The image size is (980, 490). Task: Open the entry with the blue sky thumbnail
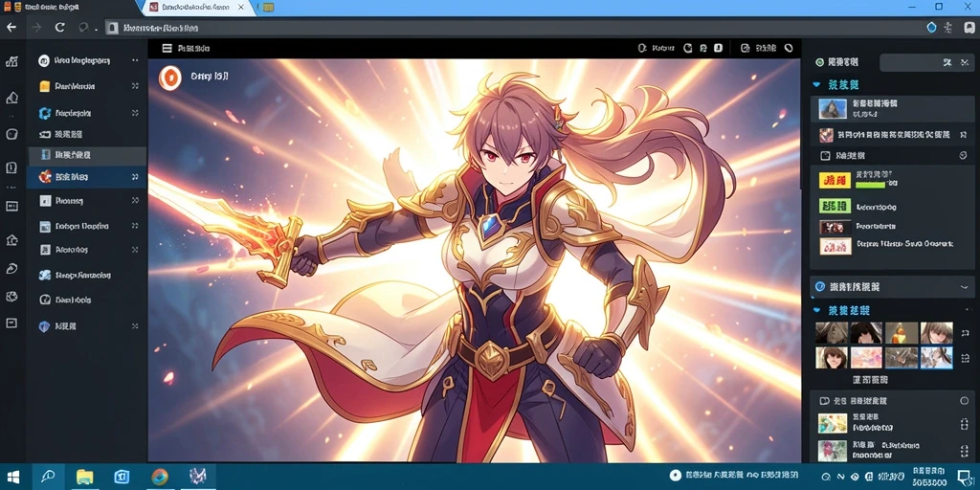coord(892,109)
